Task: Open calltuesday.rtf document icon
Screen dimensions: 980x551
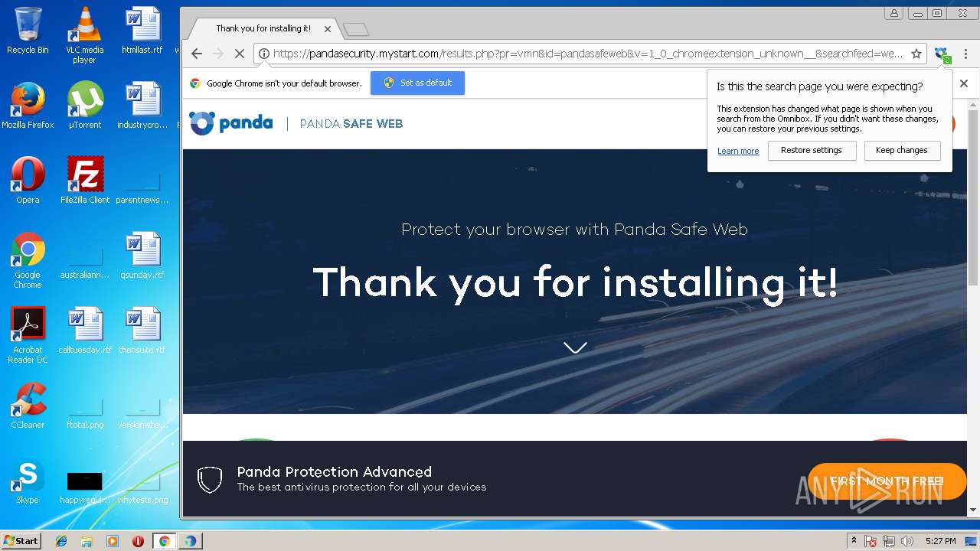Action: [x=85, y=331]
